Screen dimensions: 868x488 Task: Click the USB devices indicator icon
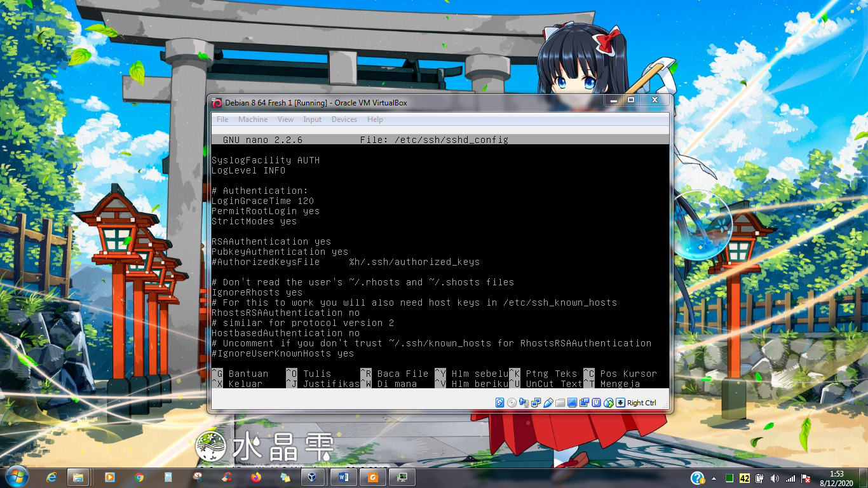pyautogui.click(x=548, y=403)
